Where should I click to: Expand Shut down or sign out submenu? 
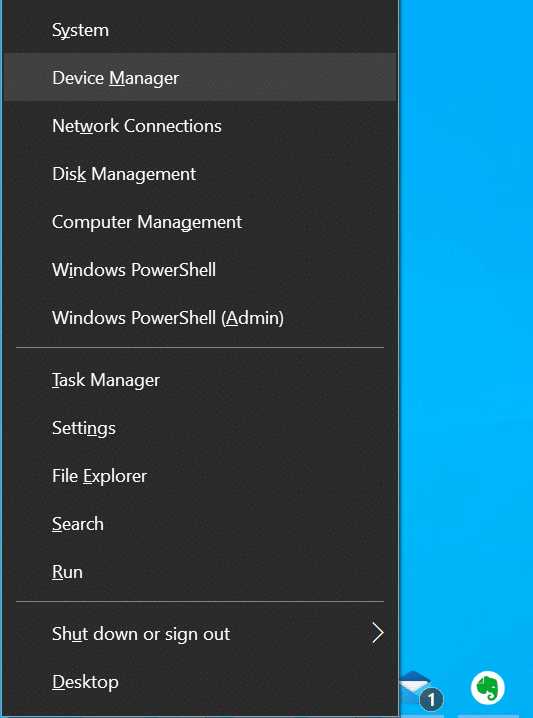[x=200, y=634]
